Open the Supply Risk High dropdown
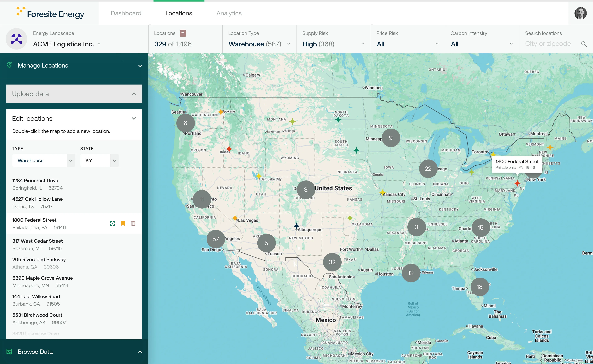This screenshot has height=364, width=593. click(x=333, y=44)
